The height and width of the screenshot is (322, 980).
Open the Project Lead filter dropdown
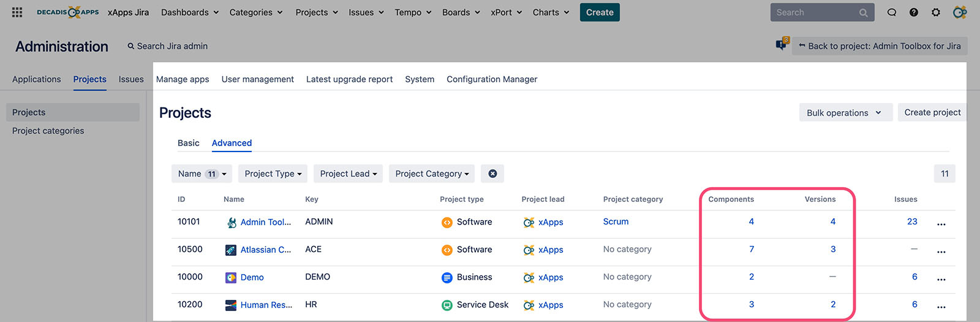click(349, 174)
